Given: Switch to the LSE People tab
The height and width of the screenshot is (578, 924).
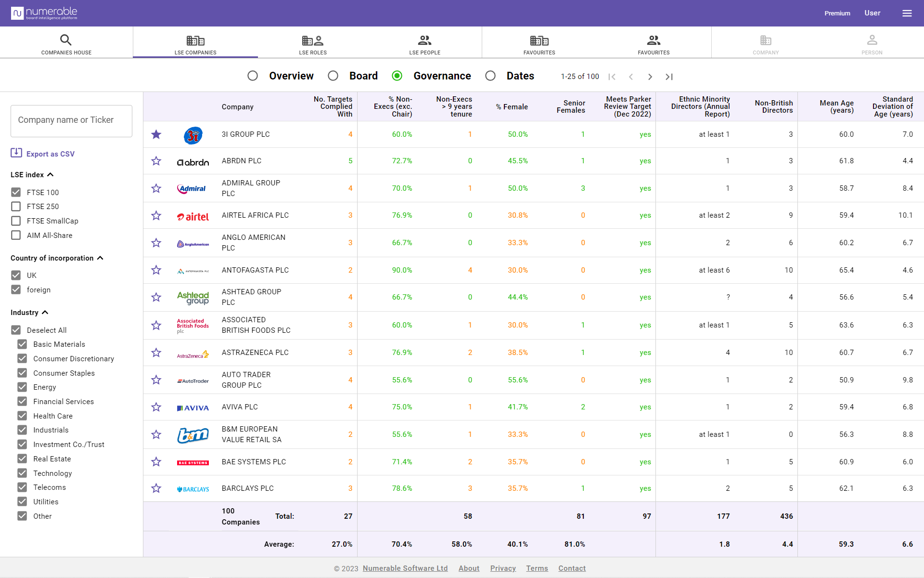Looking at the screenshot, I should click(x=425, y=44).
